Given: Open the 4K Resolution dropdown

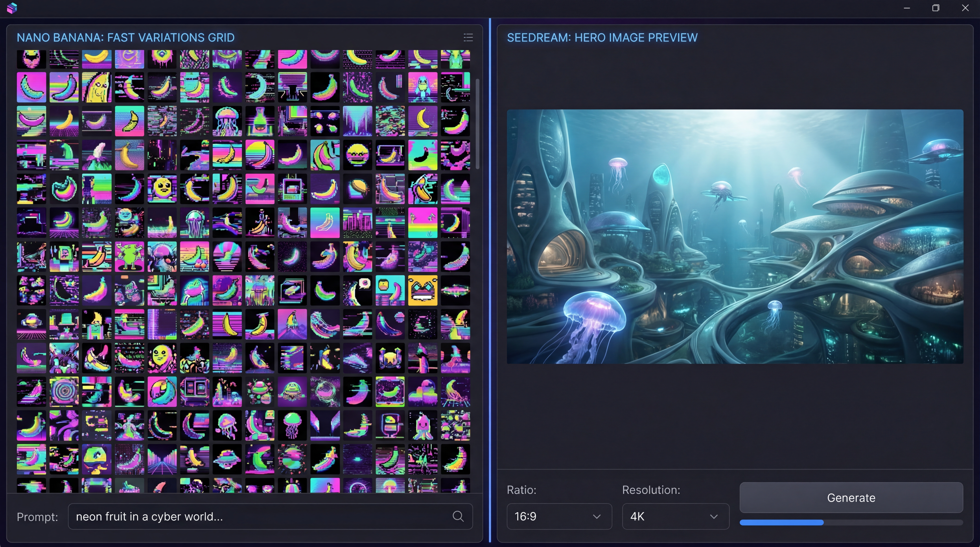Looking at the screenshot, I should [675, 517].
